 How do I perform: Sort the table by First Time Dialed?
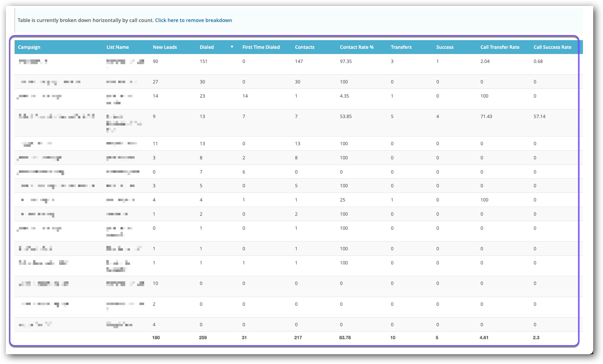point(261,47)
